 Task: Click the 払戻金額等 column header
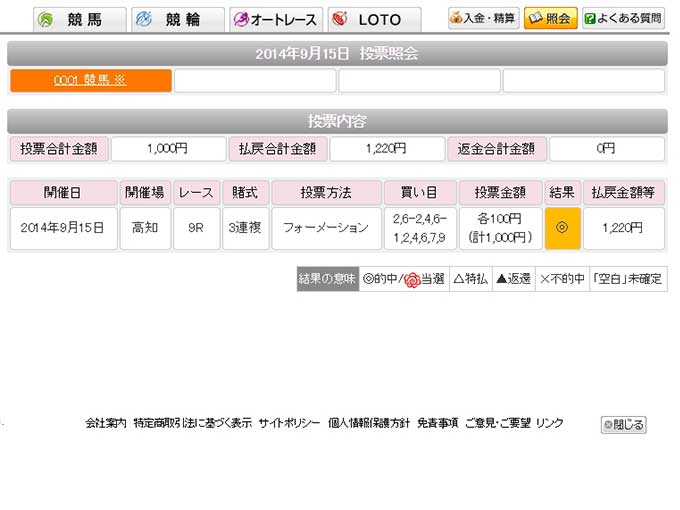(624, 192)
